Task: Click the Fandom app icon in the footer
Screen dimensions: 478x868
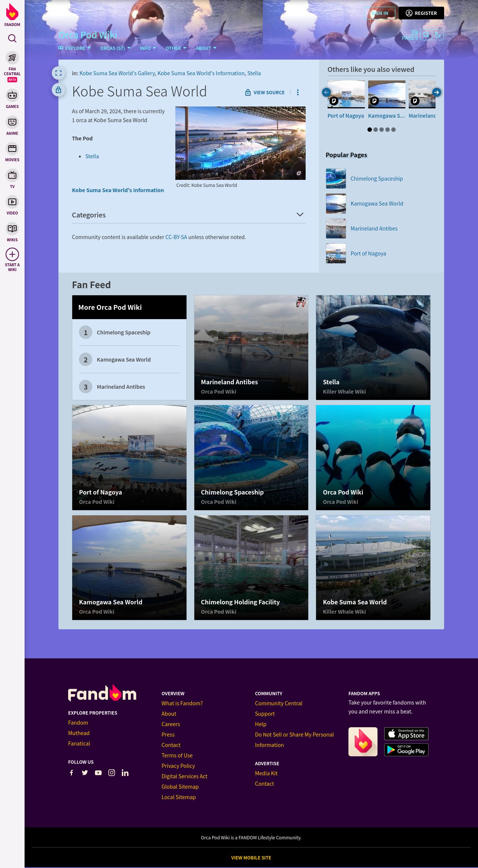Action: click(363, 742)
